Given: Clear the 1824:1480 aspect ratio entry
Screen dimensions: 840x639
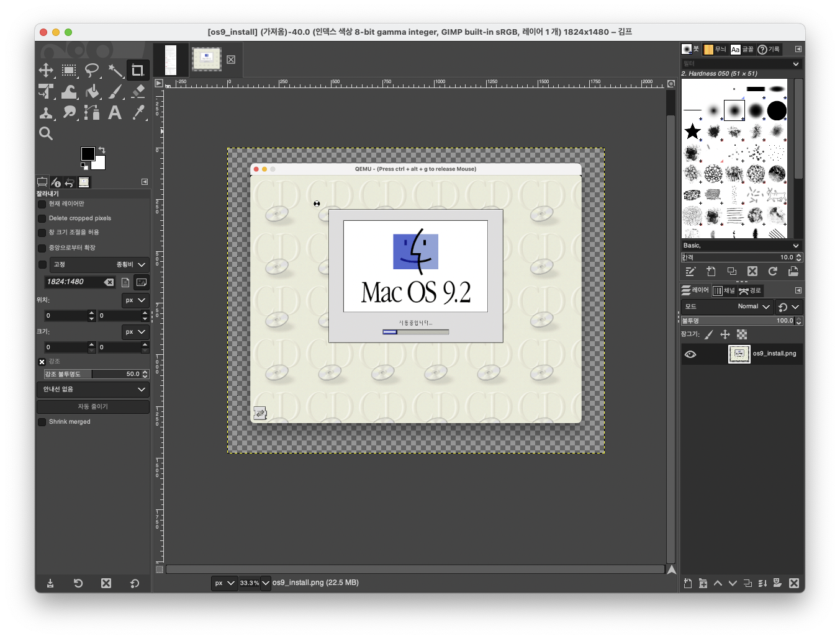Looking at the screenshot, I should click(109, 282).
